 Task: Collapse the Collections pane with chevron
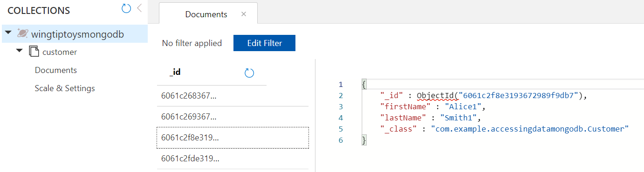coord(139,8)
